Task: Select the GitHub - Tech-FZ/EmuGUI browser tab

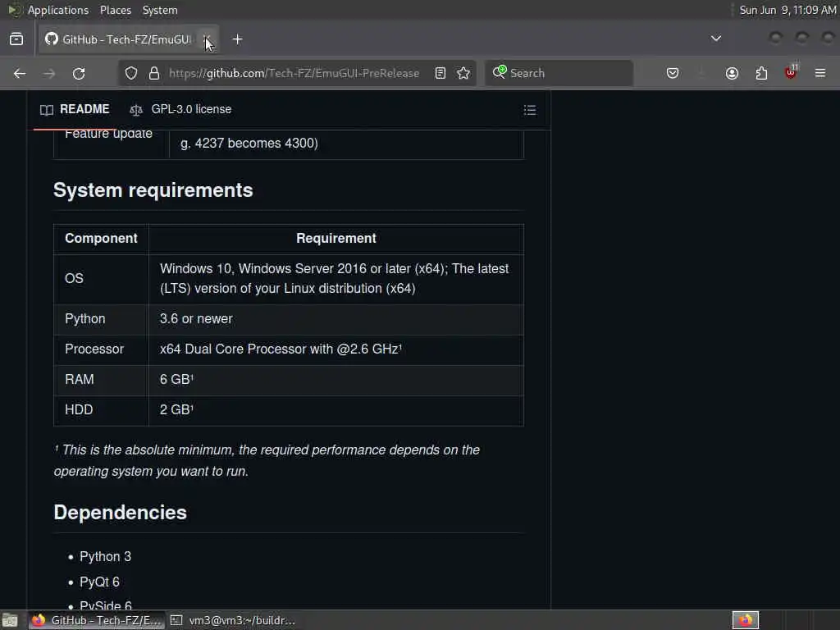Action: coord(129,39)
